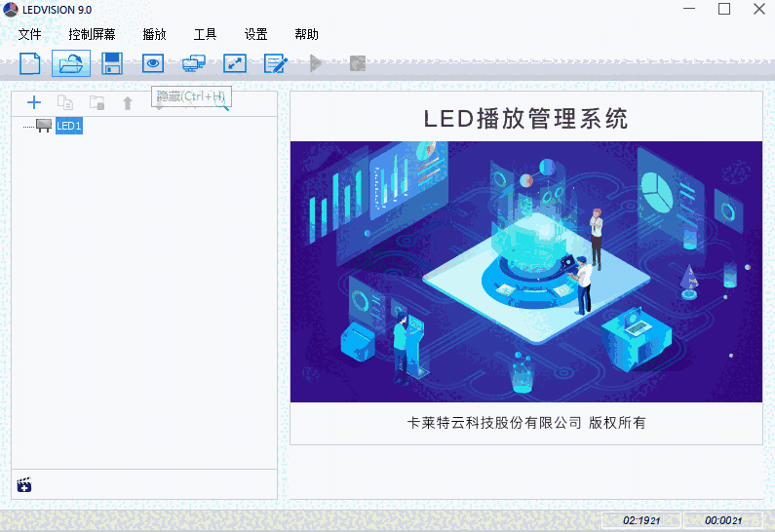775x532 pixels.
Task: Click the Move up arrow icon
Action: click(128, 103)
